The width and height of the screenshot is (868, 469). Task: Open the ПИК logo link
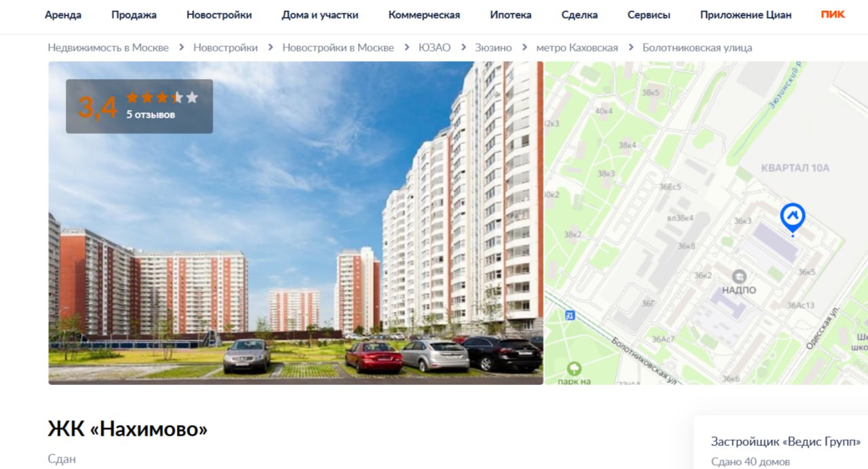833,14
